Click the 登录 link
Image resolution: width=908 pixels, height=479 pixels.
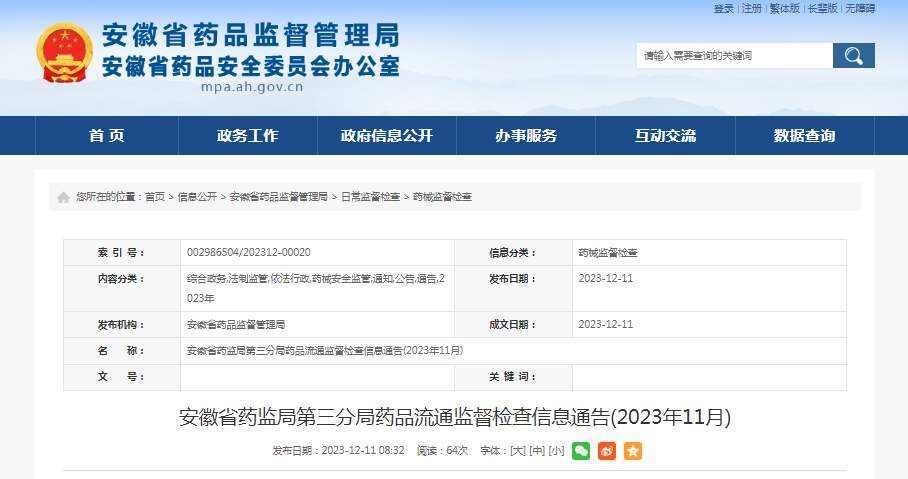pos(723,9)
